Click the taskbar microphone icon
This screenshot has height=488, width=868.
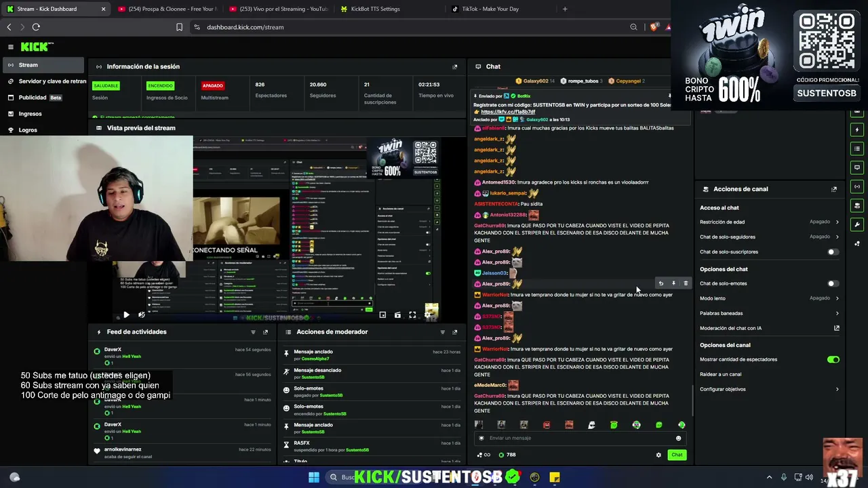(784, 477)
